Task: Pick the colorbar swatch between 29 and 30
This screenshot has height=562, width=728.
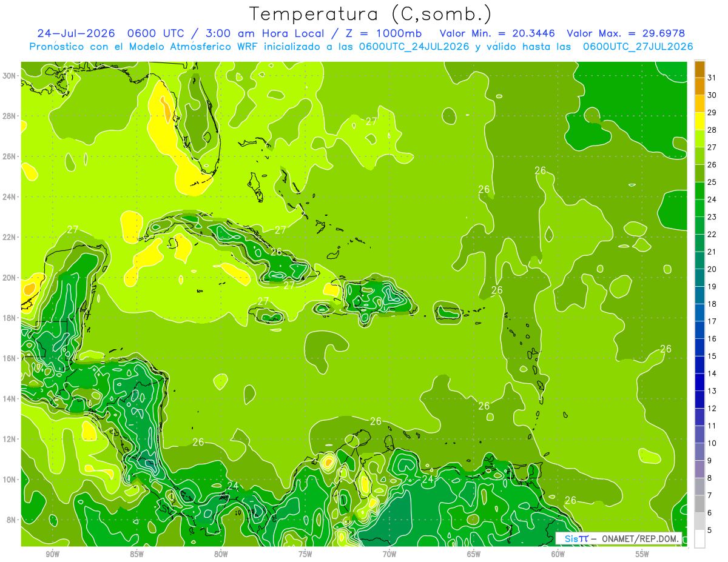Action: 699,104
